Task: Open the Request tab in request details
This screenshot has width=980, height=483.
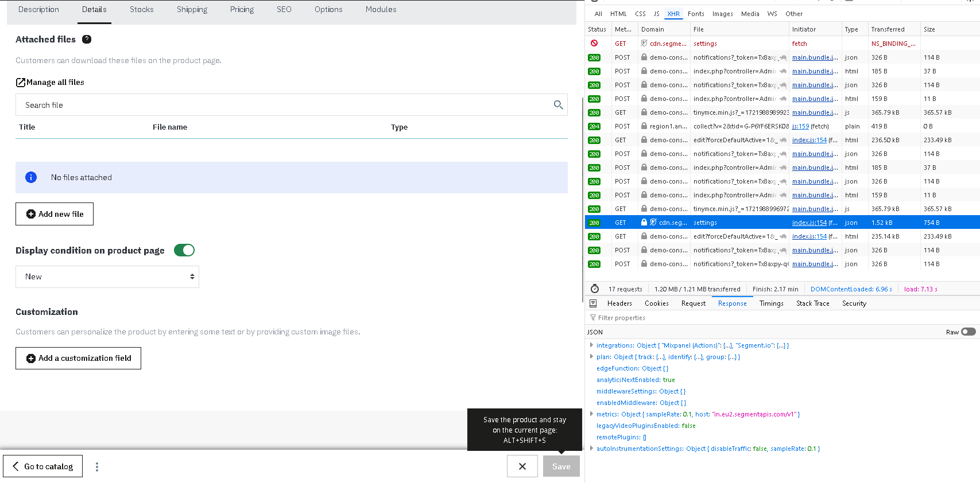Action: pyautogui.click(x=694, y=303)
